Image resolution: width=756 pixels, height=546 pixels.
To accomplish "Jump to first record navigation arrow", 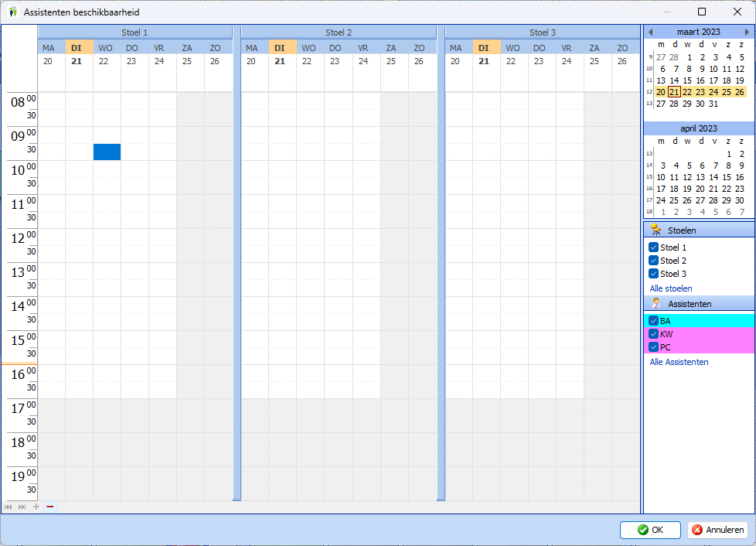I will pyautogui.click(x=9, y=507).
